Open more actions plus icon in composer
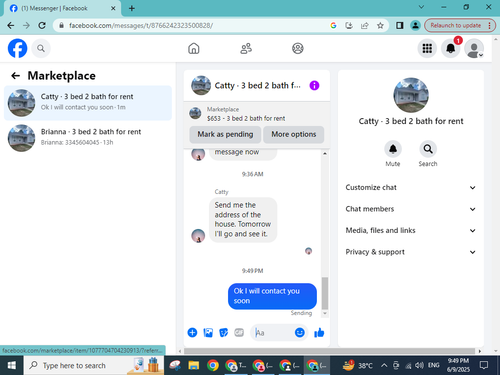The width and height of the screenshot is (500, 375). (192, 333)
